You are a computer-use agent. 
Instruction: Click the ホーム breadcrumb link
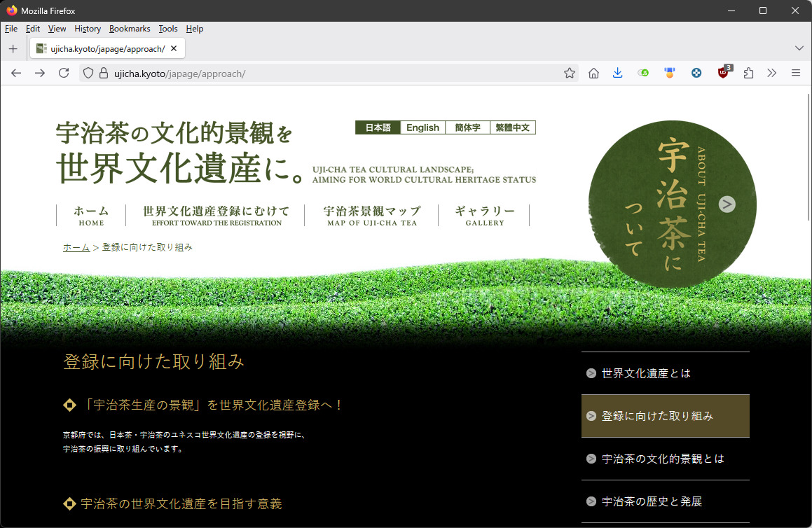[76, 247]
